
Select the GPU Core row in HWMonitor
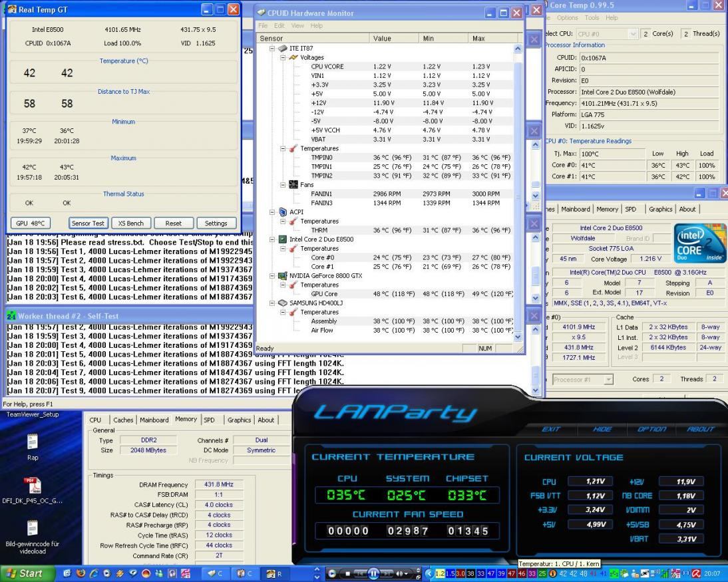[385, 294]
